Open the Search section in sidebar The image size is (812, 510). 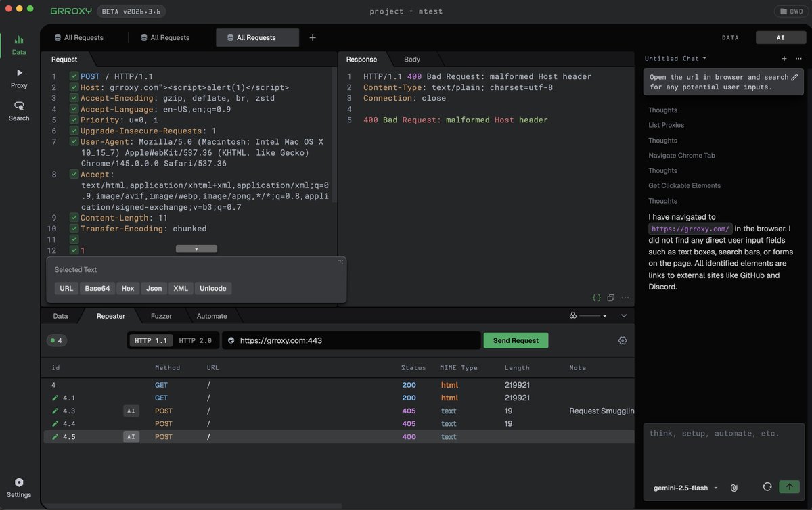coord(19,112)
